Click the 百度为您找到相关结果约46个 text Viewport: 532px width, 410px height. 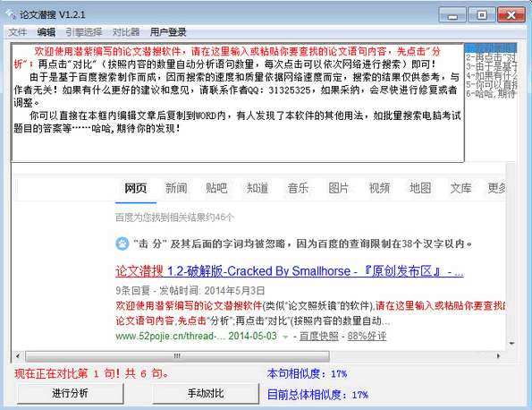(174, 218)
